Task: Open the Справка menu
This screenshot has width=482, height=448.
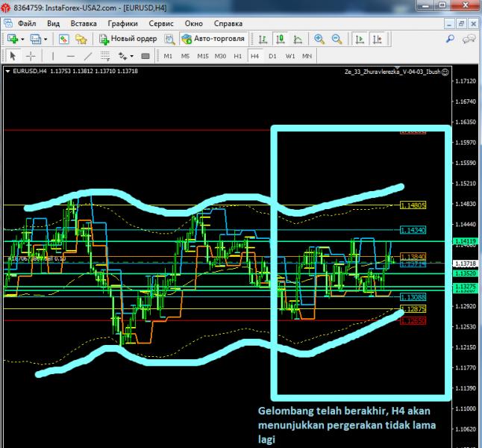Action: (228, 23)
